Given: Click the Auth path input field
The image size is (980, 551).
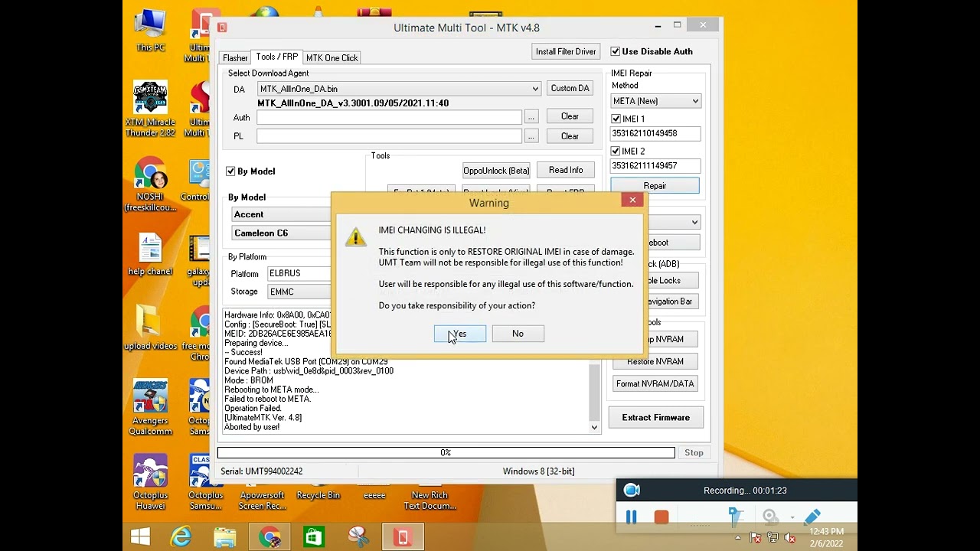Looking at the screenshot, I should point(389,117).
